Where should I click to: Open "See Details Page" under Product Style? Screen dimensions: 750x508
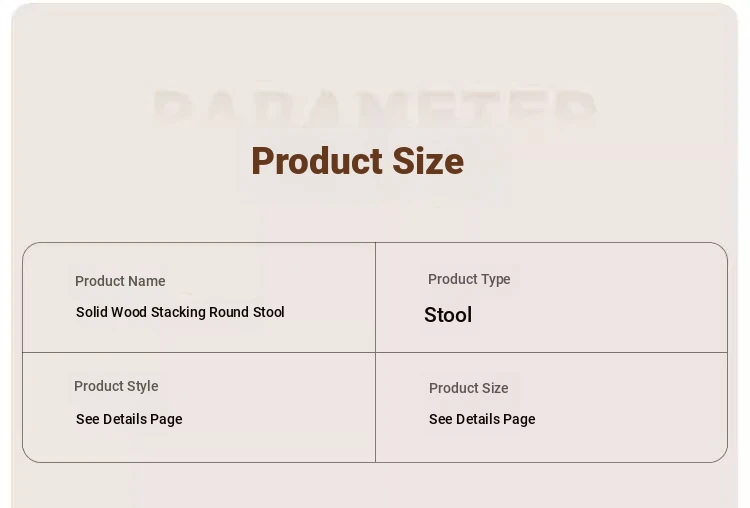tap(129, 419)
